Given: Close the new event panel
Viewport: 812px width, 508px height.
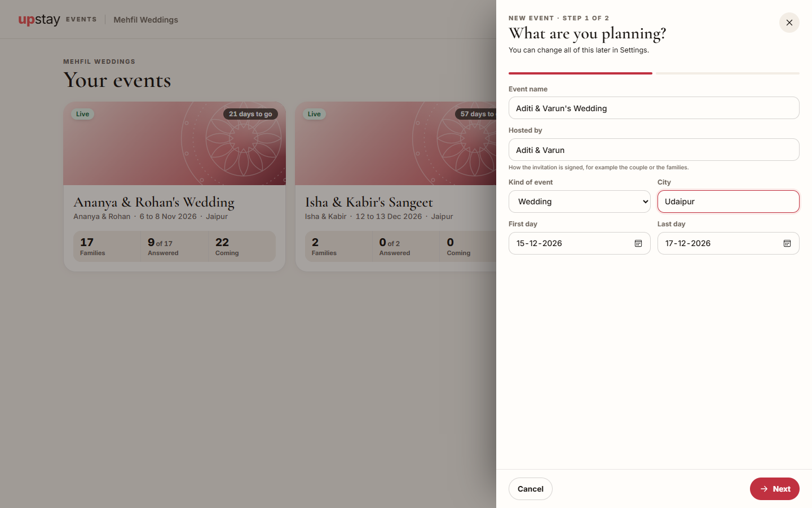Looking at the screenshot, I should 789,23.
